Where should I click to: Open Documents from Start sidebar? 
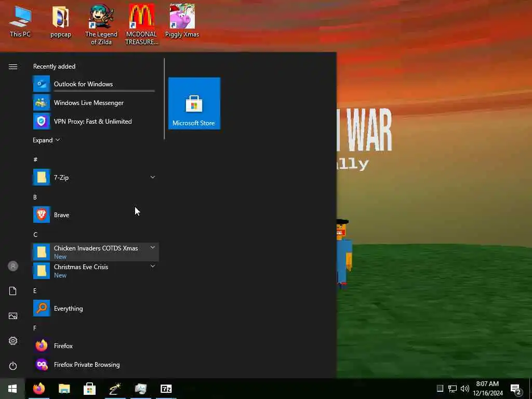[x=13, y=291]
